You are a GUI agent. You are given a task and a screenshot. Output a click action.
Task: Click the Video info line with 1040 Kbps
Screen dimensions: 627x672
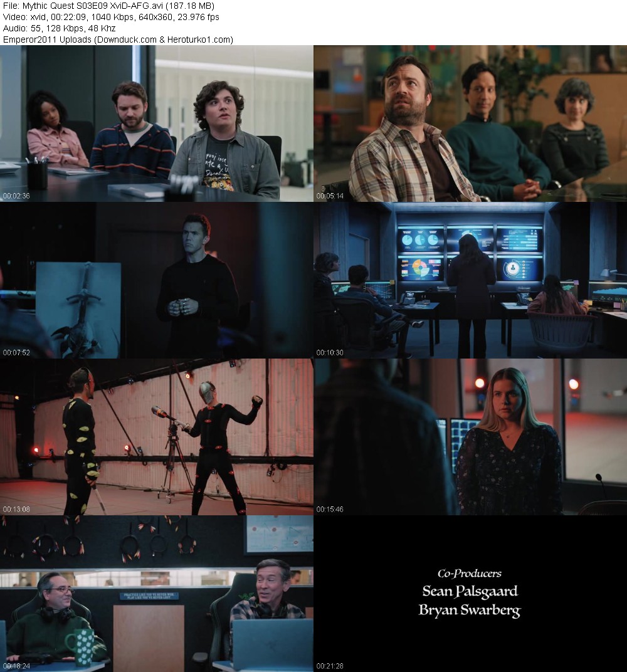pyautogui.click(x=111, y=17)
